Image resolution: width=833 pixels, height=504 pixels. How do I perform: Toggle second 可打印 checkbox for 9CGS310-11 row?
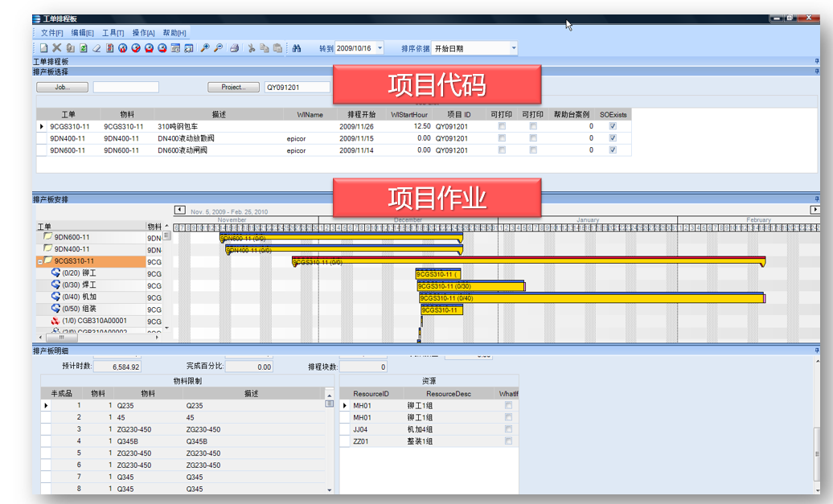(x=533, y=126)
